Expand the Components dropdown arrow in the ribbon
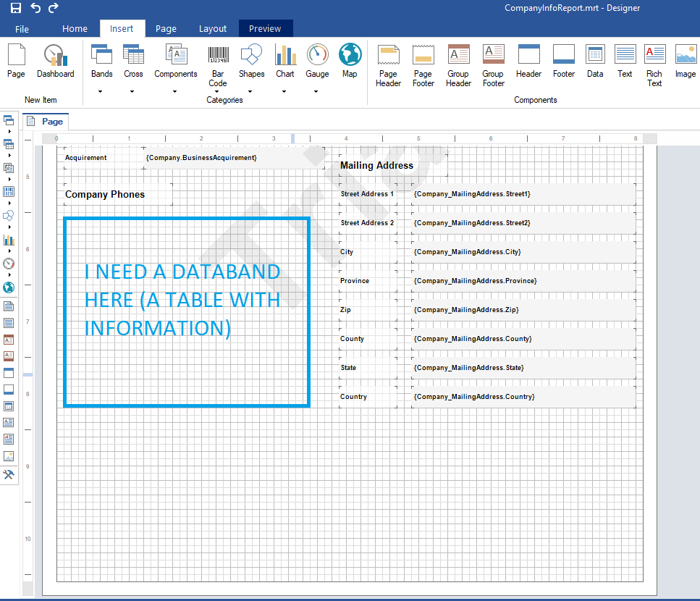700x601 pixels. coord(175,91)
